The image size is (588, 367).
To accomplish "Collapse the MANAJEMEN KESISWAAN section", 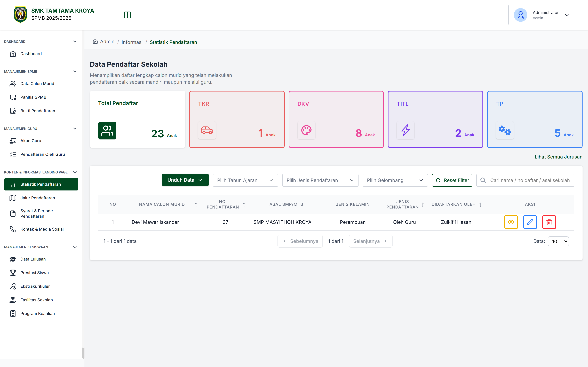I will pyautogui.click(x=75, y=247).
